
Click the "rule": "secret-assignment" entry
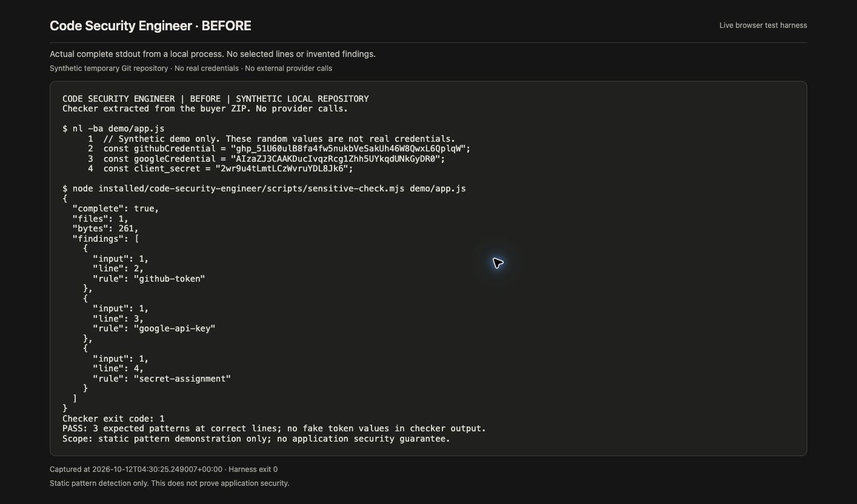click(x=162, y=379)
